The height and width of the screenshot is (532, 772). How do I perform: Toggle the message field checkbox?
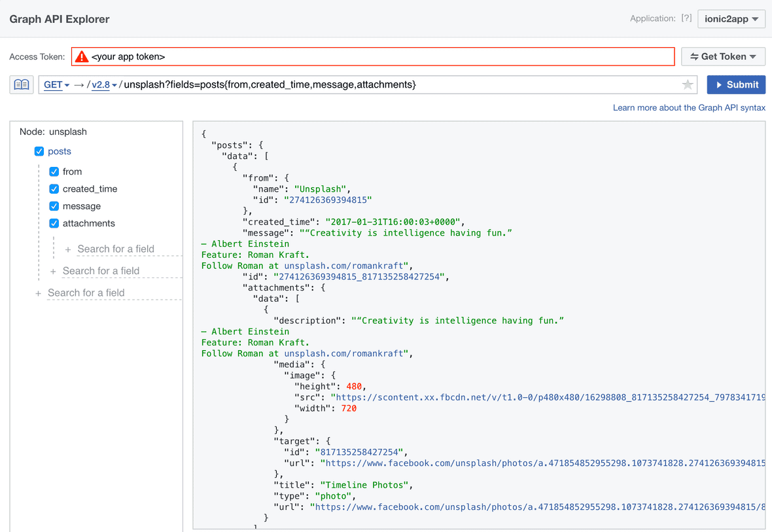[54, 206]
